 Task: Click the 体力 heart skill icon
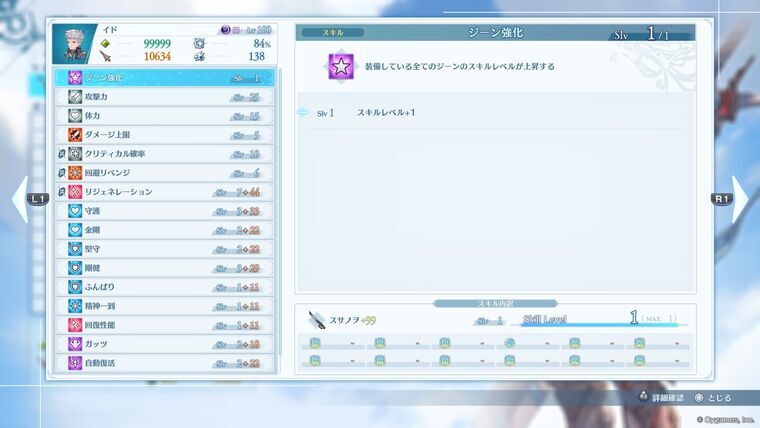75,115
